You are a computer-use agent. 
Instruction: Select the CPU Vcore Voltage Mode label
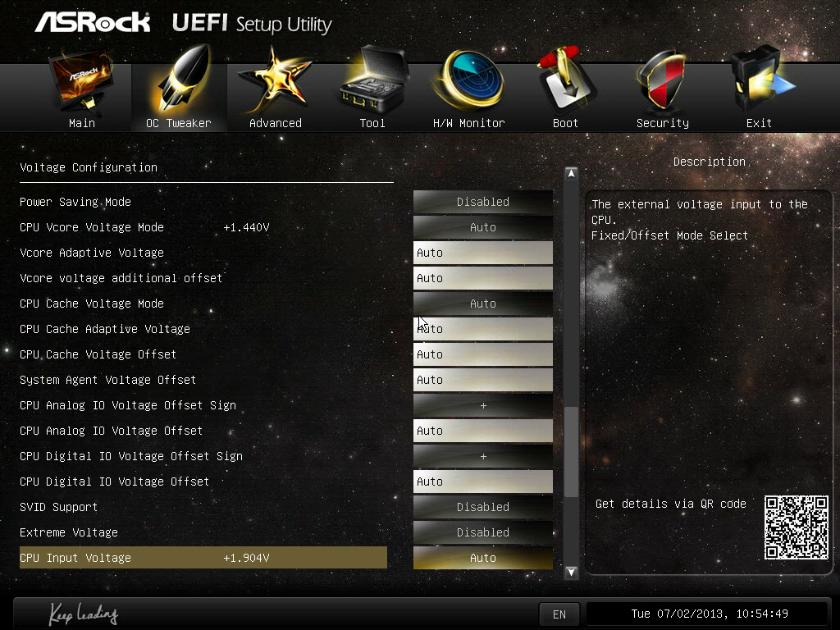[92, 227]
